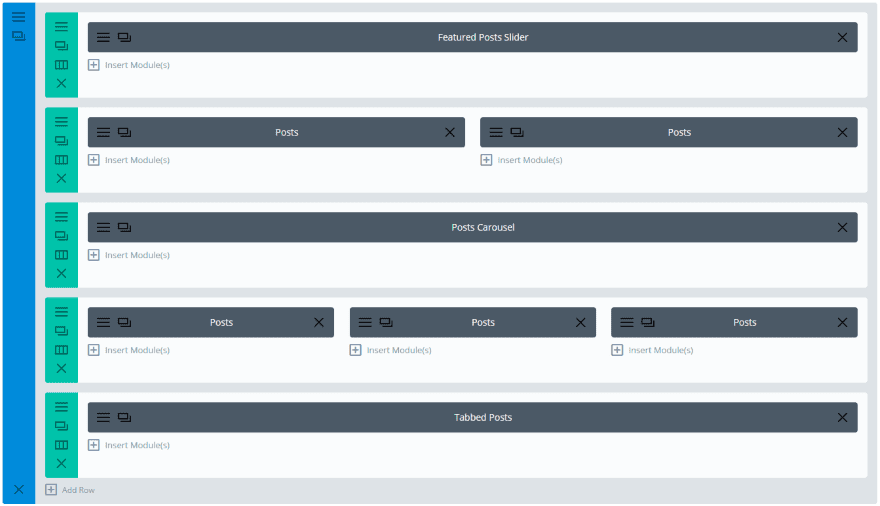
Task: Clone the row containing Posts Carousel
Action: [61, 236]
